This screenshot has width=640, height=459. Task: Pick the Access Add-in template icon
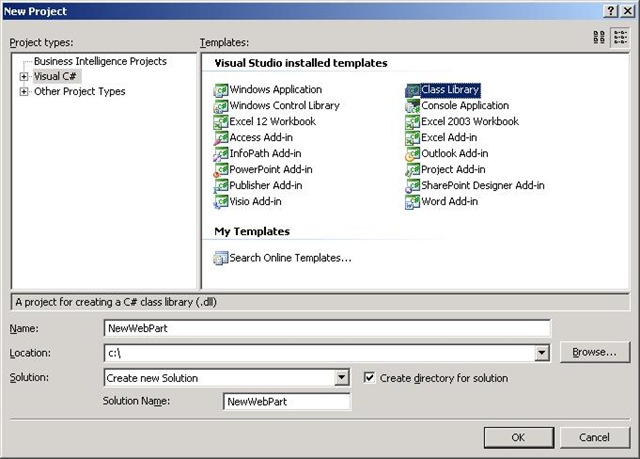tap(221, 137)
